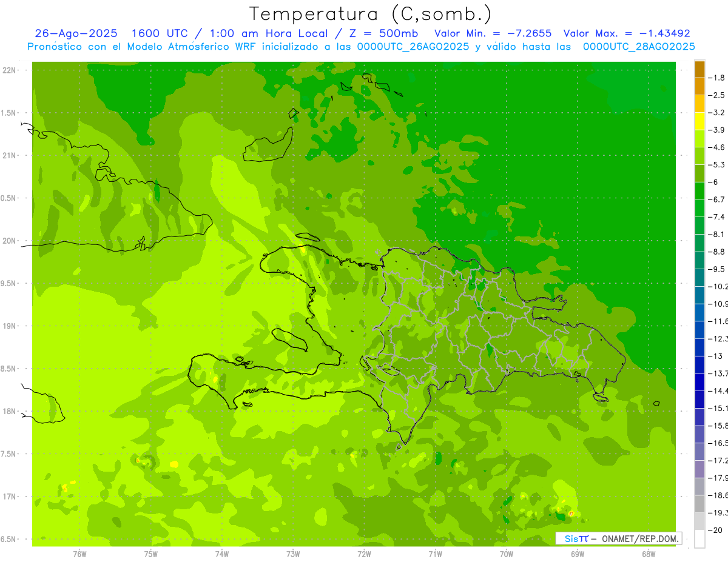Click the '73W' longitude label

tap(293, 554)
